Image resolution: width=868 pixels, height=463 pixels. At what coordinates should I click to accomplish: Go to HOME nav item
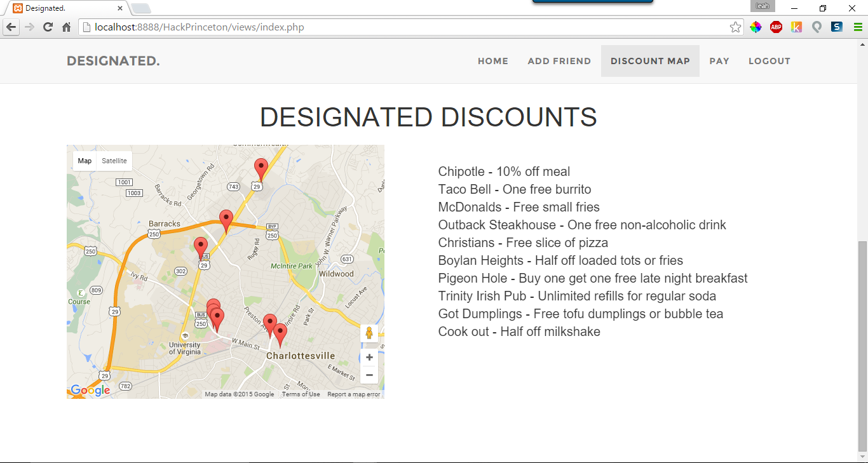point(493,61)
